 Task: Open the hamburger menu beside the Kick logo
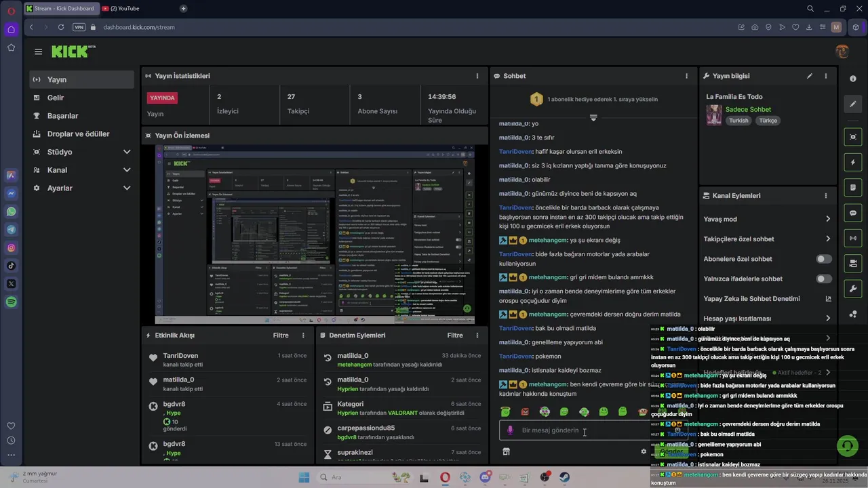click(x=38, y=52)
